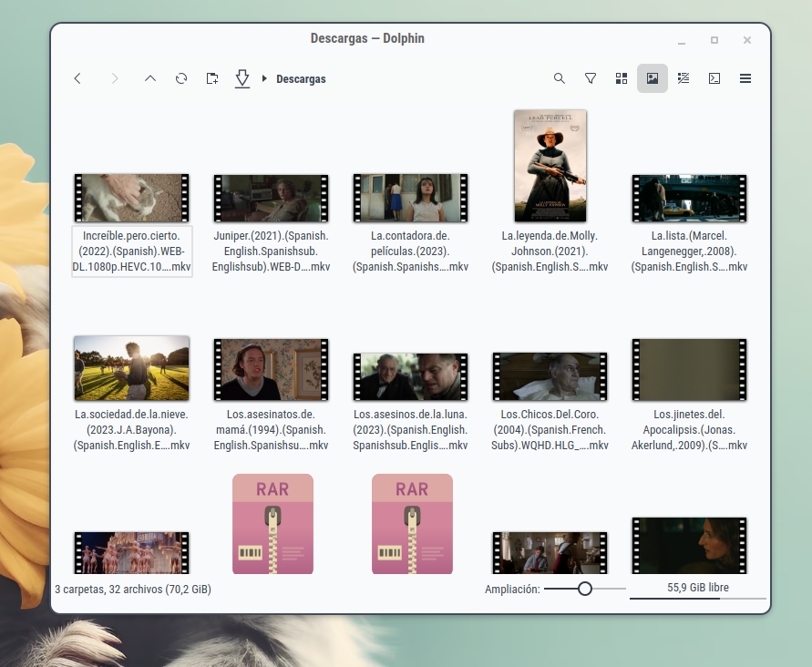Go back to the previous folder
Viewport: 812px width, 667px height.
(77, 79)
